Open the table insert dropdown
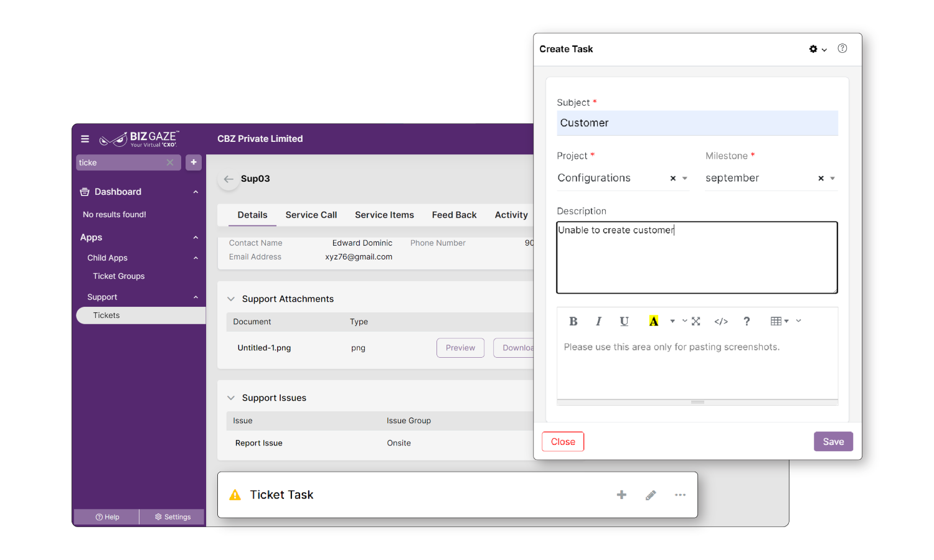934x560 pixels. (x=779, y=321)
